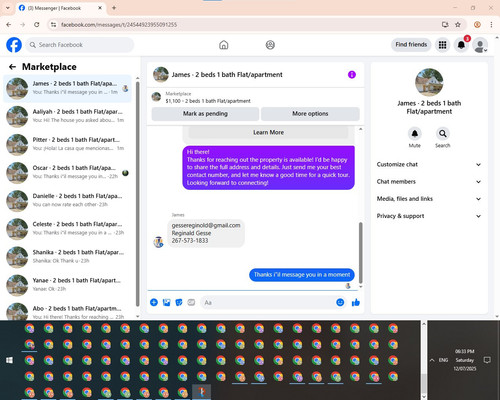Click the More options button
Screen dimensions: 500x400
(x=310, y=114)
